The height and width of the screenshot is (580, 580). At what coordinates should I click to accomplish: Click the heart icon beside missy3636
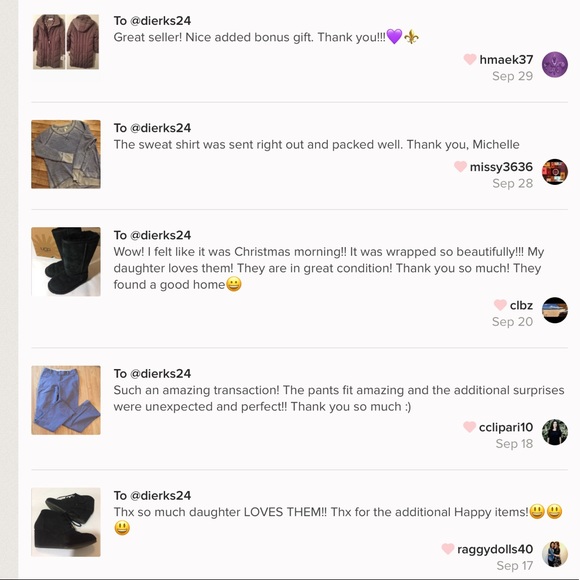pos(460,166)
